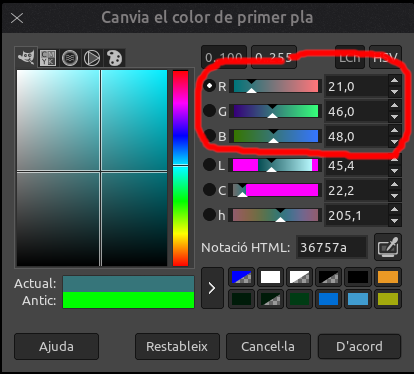Screen dimensions: 414x374
Task: Click the Red channel slider
Action: pyautogui.click(x=276, y=86)
